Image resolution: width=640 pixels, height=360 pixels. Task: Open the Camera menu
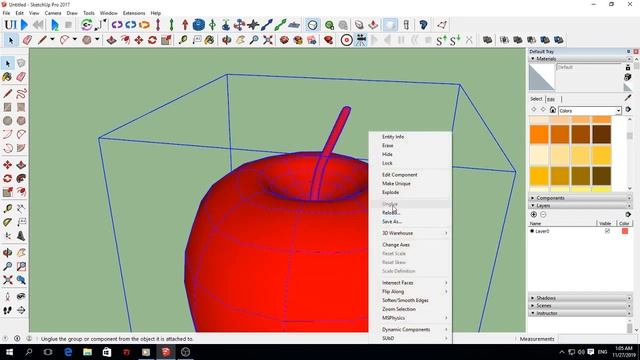coord(53,13)
